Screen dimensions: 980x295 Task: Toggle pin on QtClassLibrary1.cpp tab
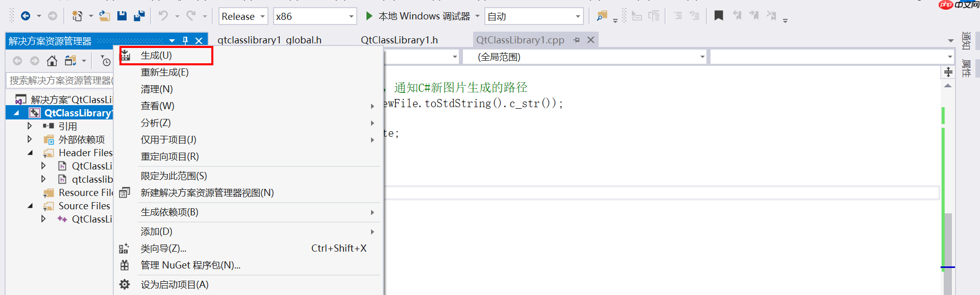coord(577,40)
